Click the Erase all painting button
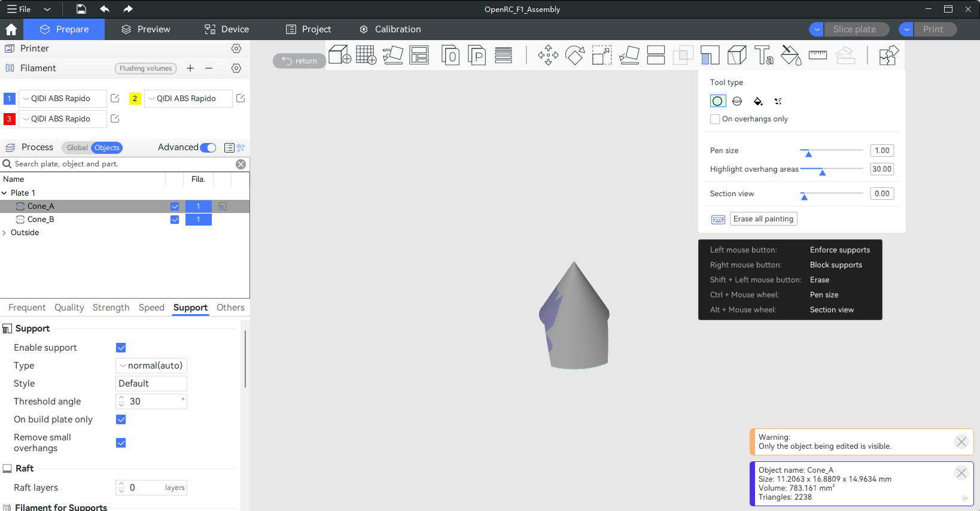 [x=763, y=219]
